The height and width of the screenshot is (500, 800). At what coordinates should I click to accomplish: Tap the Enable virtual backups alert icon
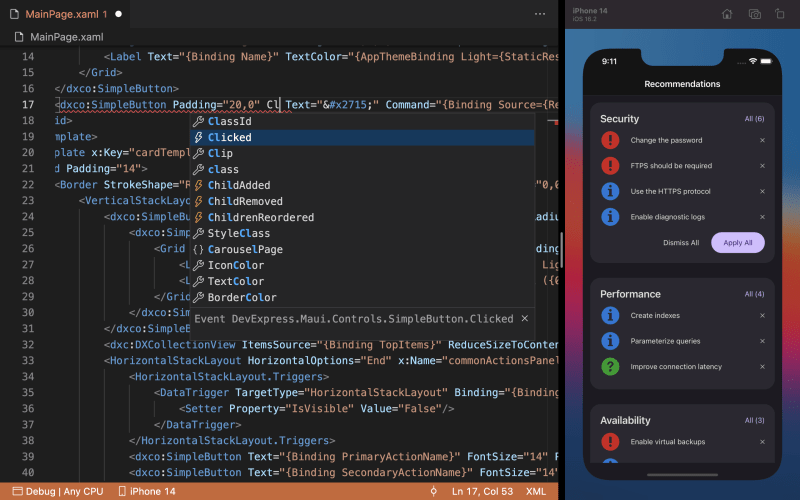click(610, 442)
